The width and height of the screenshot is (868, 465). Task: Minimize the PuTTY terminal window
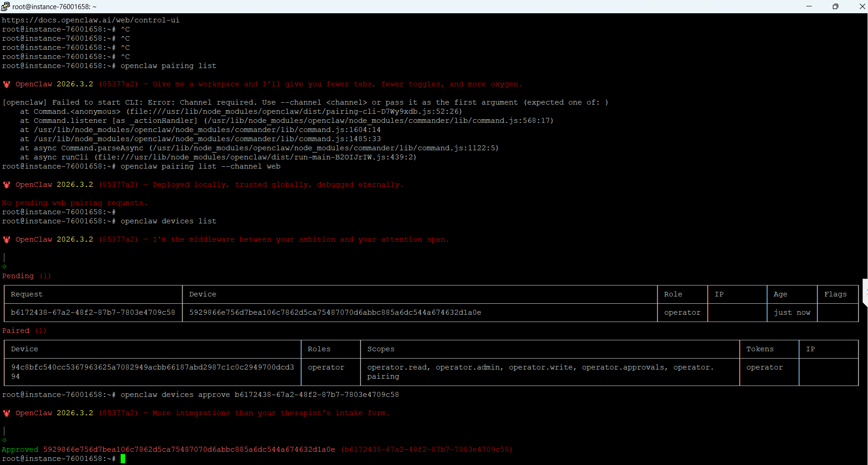tap(809, 6)
